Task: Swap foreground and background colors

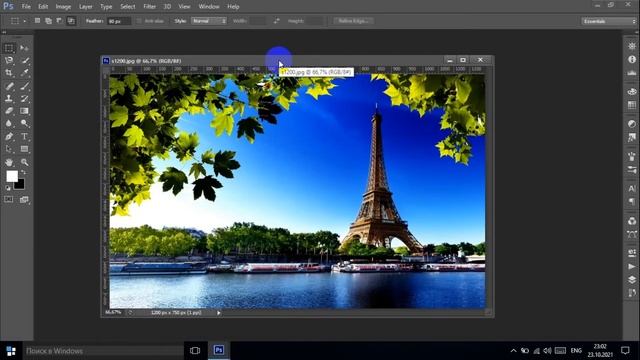Action: pyautogui.click(x=23, y=172)
